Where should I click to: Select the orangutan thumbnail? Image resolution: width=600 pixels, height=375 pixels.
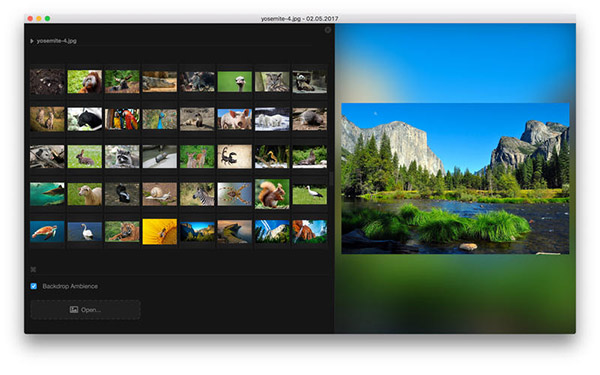(85, 82)
